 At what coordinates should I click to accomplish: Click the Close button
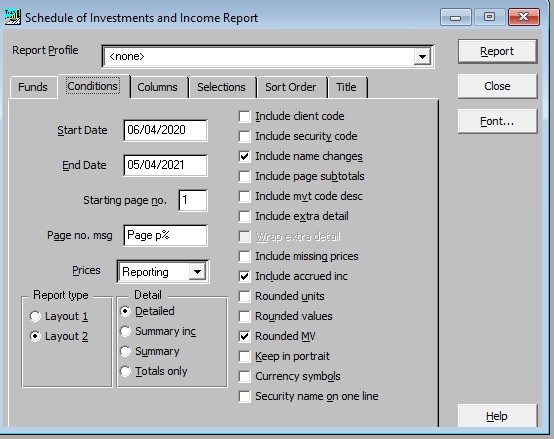[x=497, y=86]
